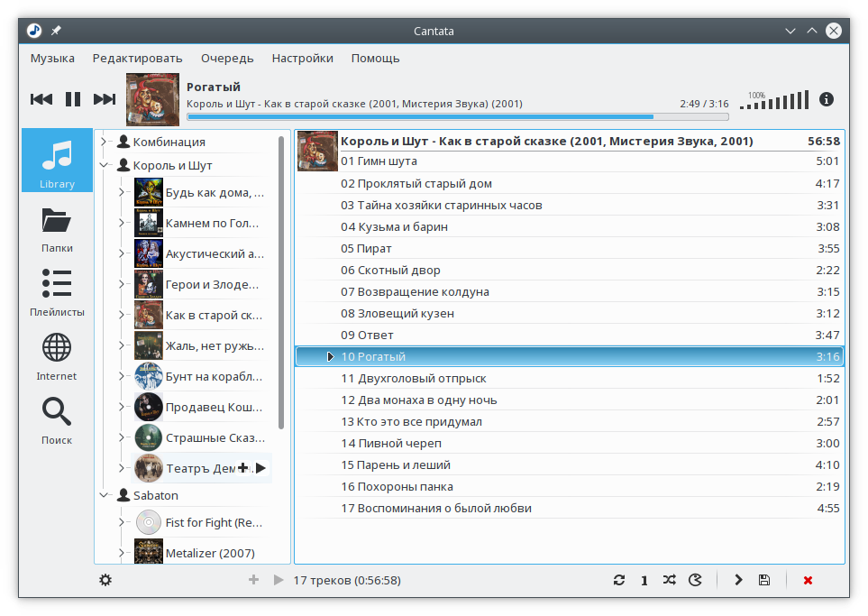Click the play icon next to 17 треков

click(279, 580)
